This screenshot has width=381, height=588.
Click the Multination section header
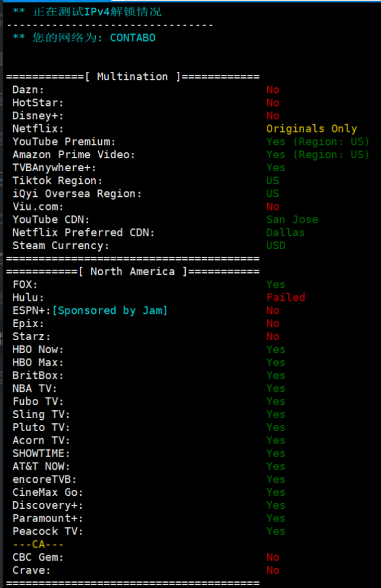coord(133,77)
